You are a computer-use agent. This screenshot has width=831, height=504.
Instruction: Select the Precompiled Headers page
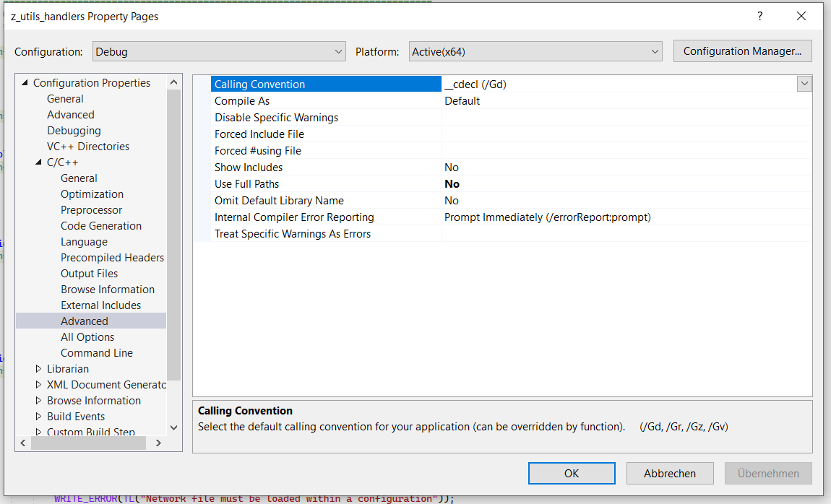(x=112, y=257)
